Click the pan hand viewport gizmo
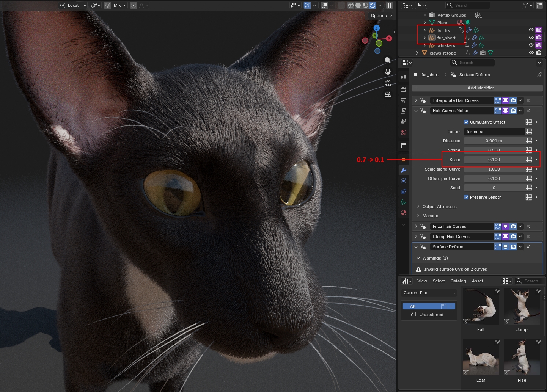Image resolution: width=547 pixels, height=392 pixels. 387,72
